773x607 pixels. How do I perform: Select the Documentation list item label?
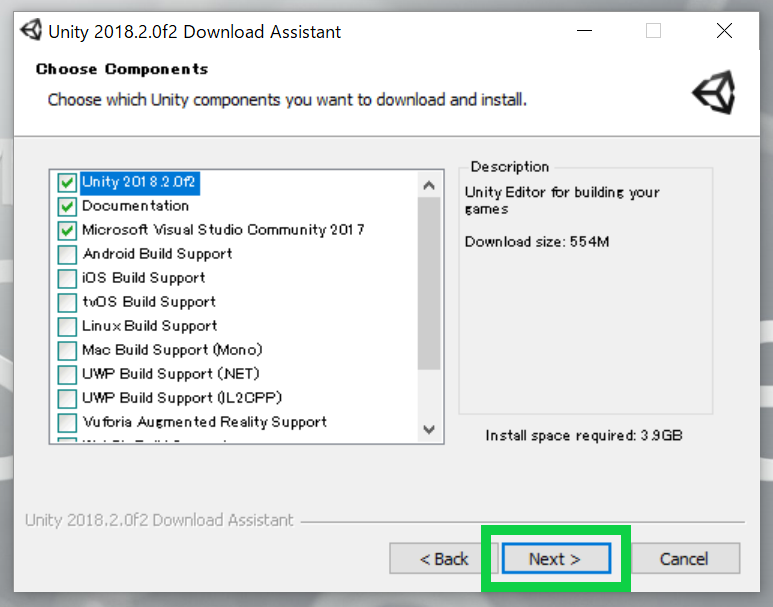click(135, 206)
